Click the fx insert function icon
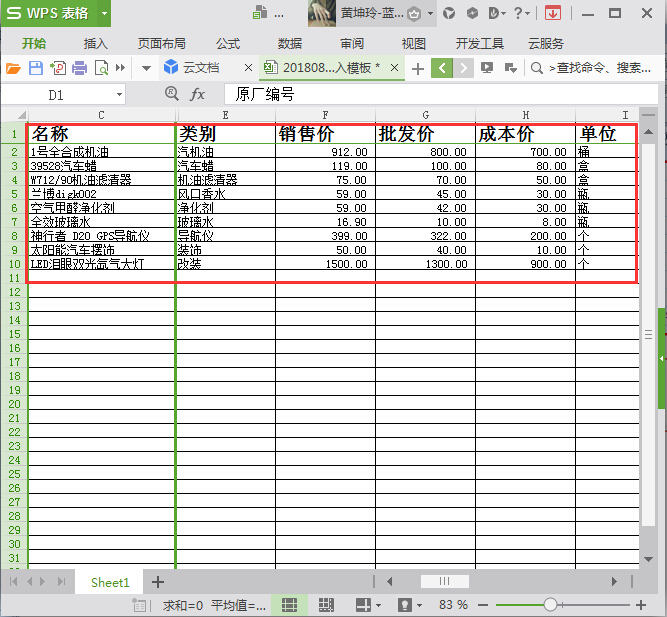The image size is (667, 617). 198,94
